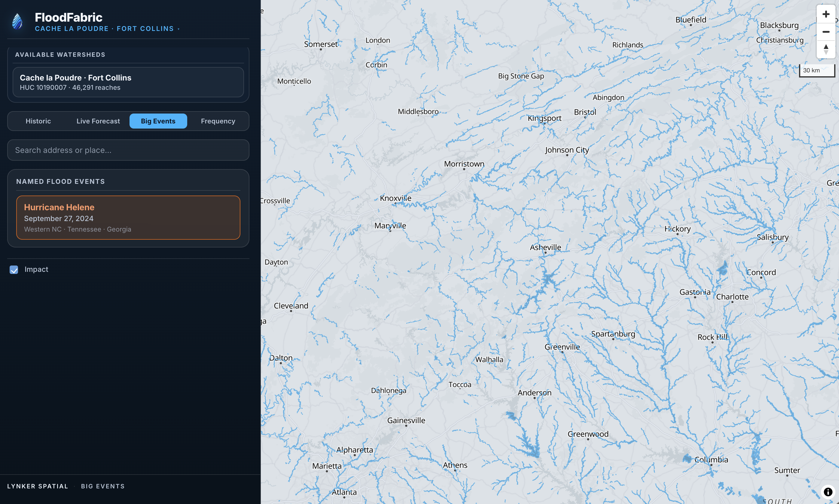Choose the Hurricane Helene flood event
The image size is (839, 504).
coord(128,217)
